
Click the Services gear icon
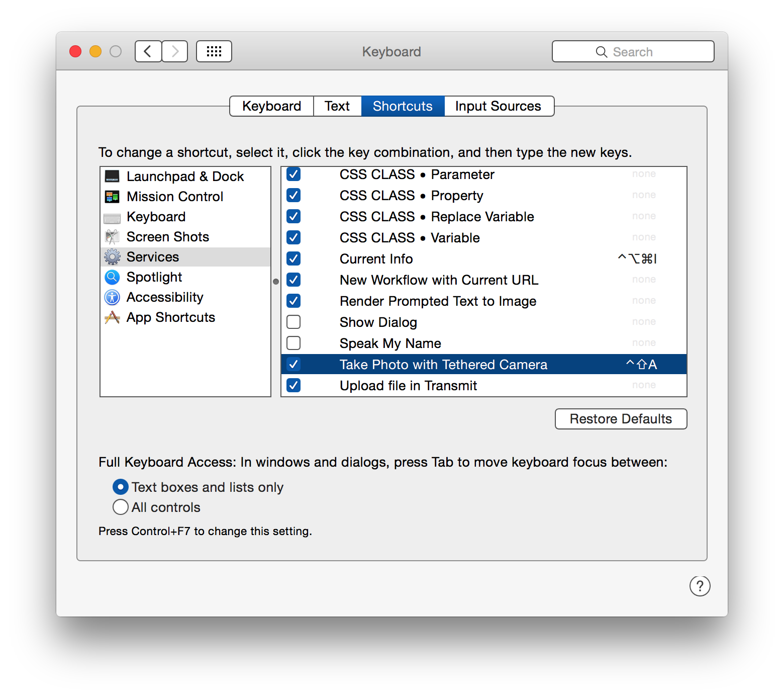pyautogui.click(x=112, y=257)
